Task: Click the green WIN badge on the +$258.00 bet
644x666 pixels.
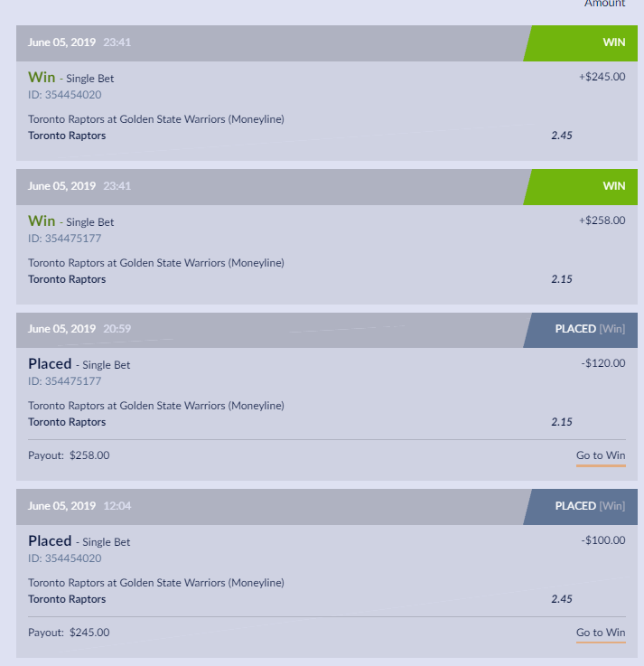Action: 583,186
